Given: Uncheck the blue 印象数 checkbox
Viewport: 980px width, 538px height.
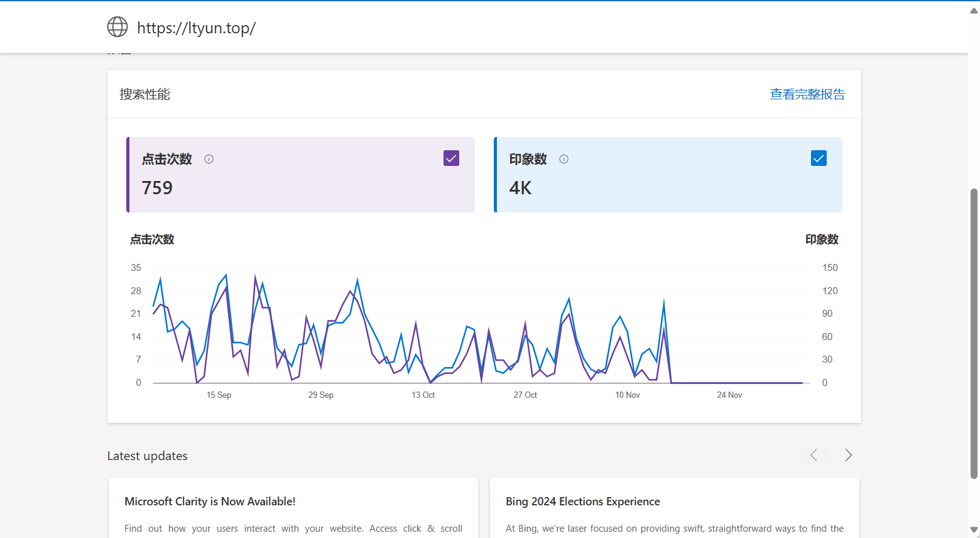Looking at the screenshot, I should [x=819, y=158].
